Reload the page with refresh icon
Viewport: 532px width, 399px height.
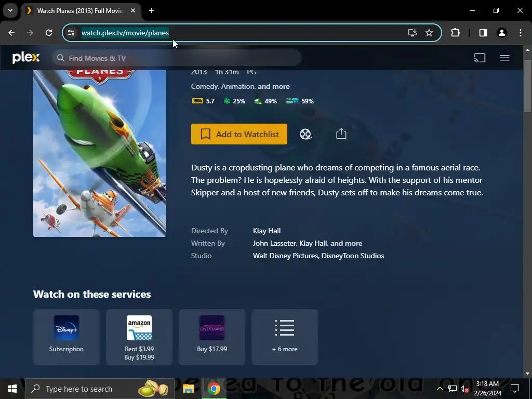point(49,33)
